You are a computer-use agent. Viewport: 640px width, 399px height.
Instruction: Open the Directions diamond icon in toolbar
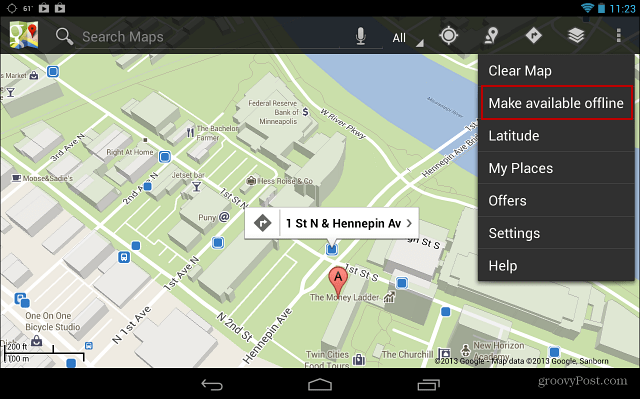pyautogui.click(x=533, y=35)
